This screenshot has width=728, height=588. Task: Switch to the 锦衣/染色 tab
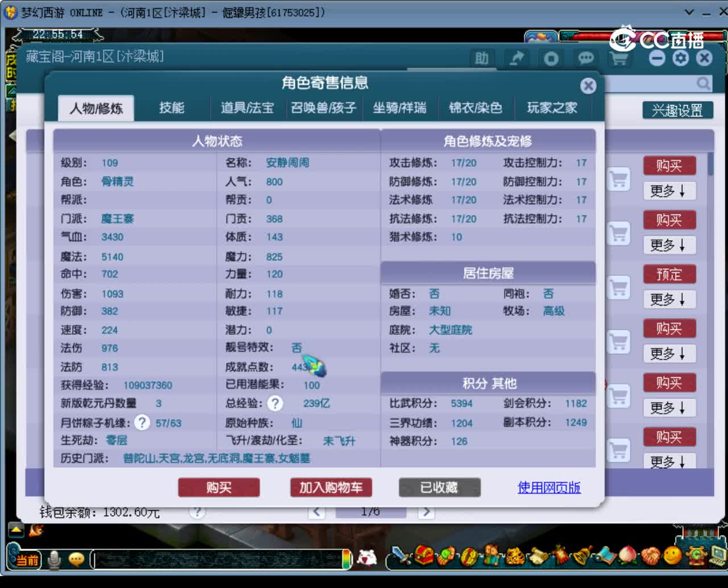[x=476, y=108]
